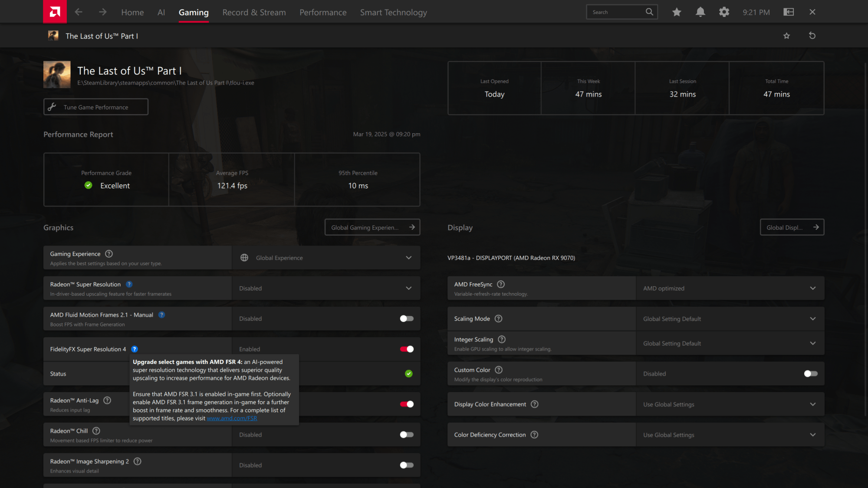868x488 pixels.
Task: Disable FidelityFX Super Resolution 4 toggle
Action: (x=407, y=349)
